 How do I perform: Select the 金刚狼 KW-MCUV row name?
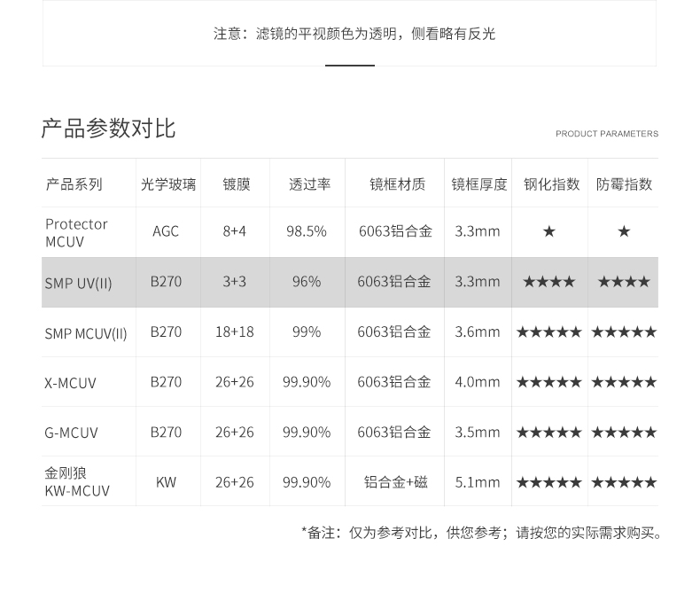[x=77, y=482]
